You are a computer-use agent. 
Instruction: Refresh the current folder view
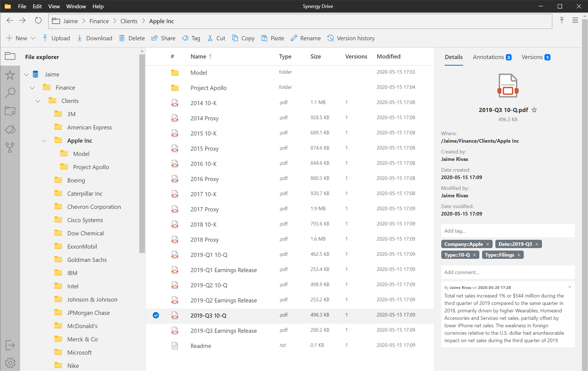click(38, 21)
